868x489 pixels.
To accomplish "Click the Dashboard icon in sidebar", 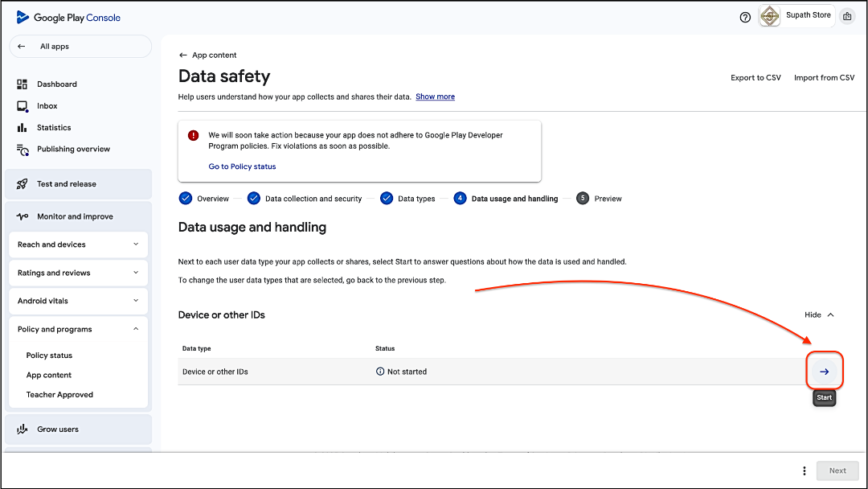I will point(23,84).
